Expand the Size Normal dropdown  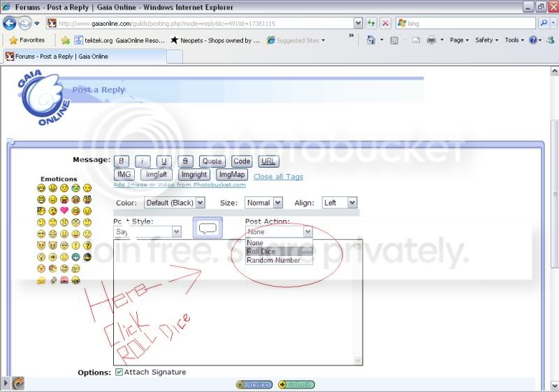263,203
